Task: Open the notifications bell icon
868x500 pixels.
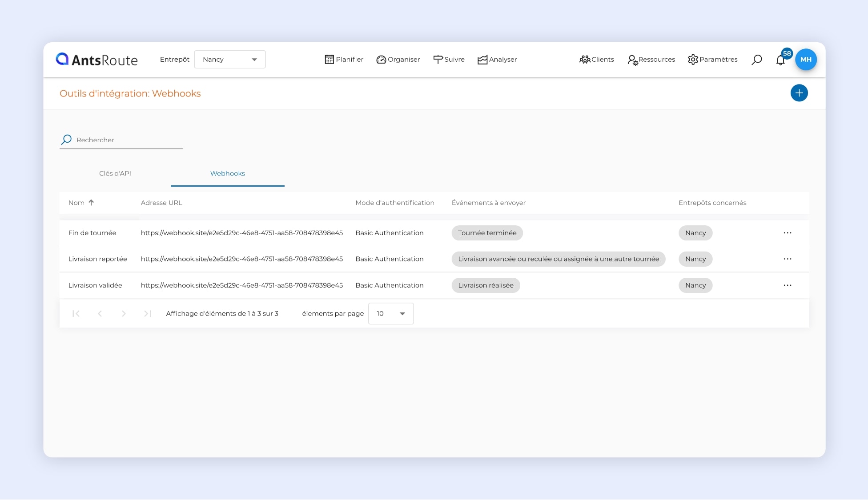Action: pyautogui.click(x=780, y=60)
